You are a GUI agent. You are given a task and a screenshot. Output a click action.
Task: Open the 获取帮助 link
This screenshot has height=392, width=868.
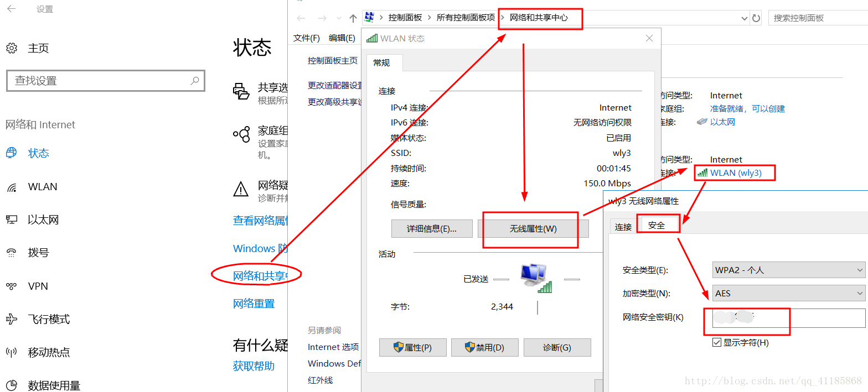point(254,366)
